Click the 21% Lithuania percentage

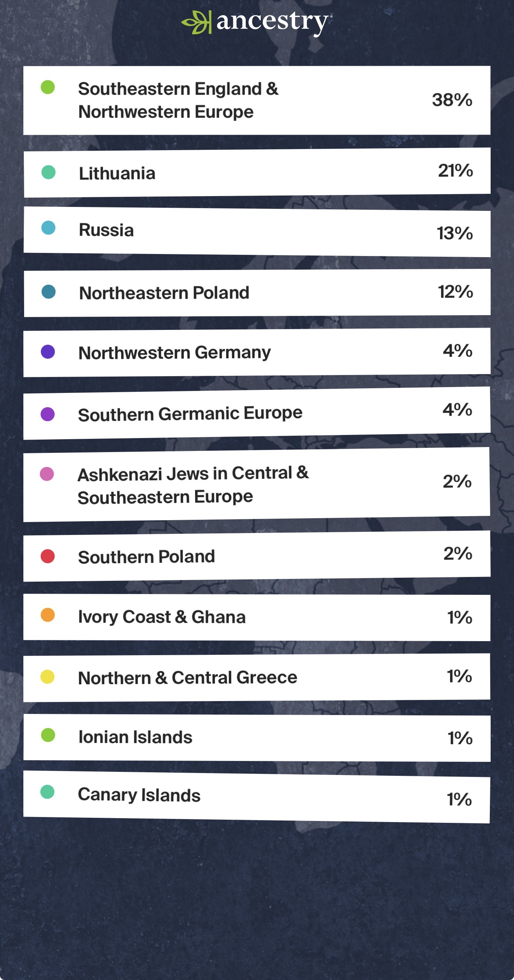(x=455, y=170)
